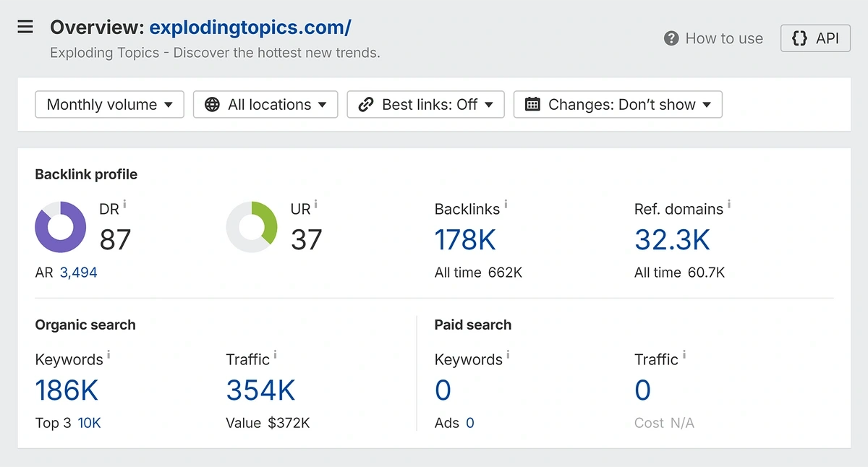Click the paid search Keywords value 0
Image resolution: width=868 pixels, height=467 pixels.
(x=443, y=390)
